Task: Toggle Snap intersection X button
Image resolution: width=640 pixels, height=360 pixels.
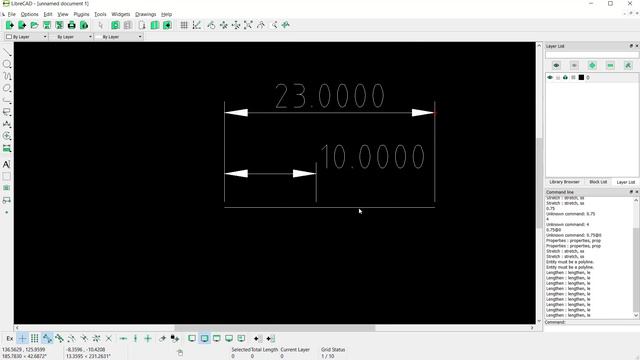Action: (x=109, y=338)
